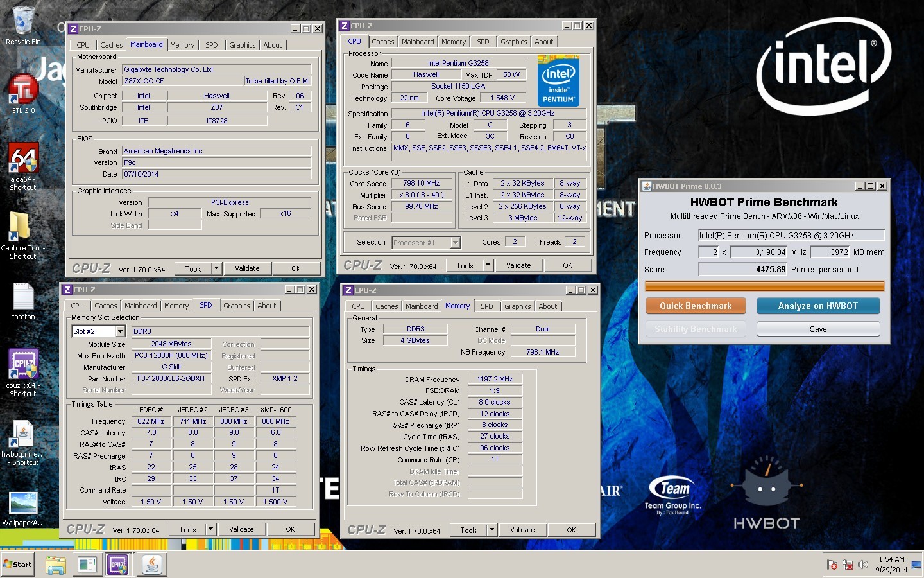Click the Score value field 4475.89

coord(742,269)
